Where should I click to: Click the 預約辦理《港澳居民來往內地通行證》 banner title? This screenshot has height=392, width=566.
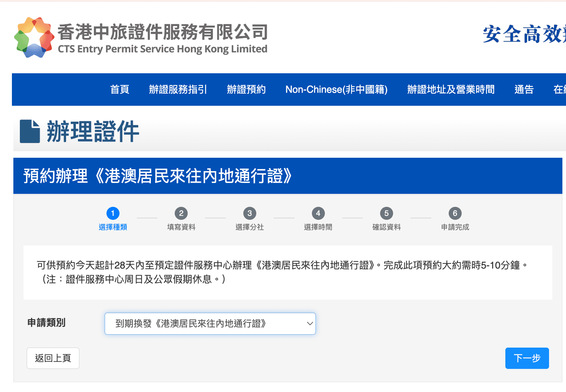[x=158, y=176]
